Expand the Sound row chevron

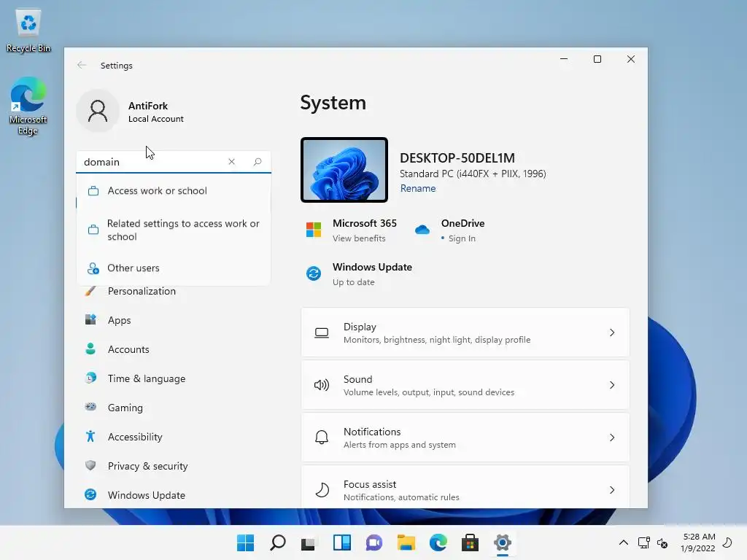tap(612, 385)
